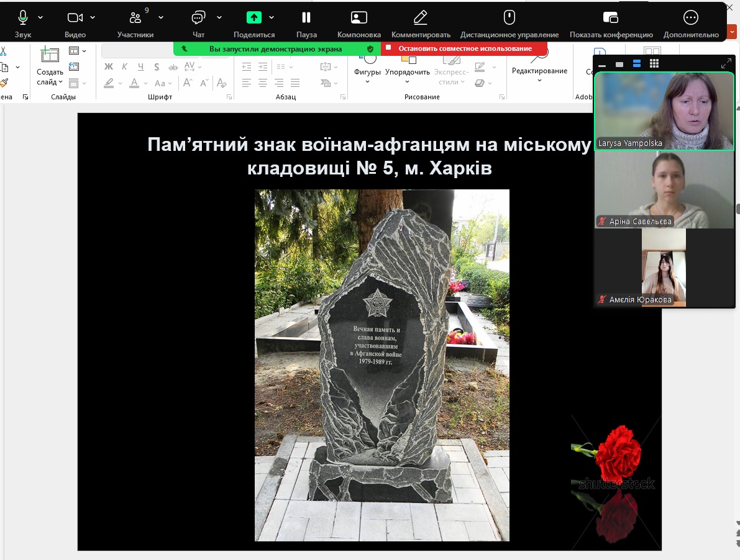Click the slide title about Харків
Viewport: 740px width, 560px height.
coord(369,156)
